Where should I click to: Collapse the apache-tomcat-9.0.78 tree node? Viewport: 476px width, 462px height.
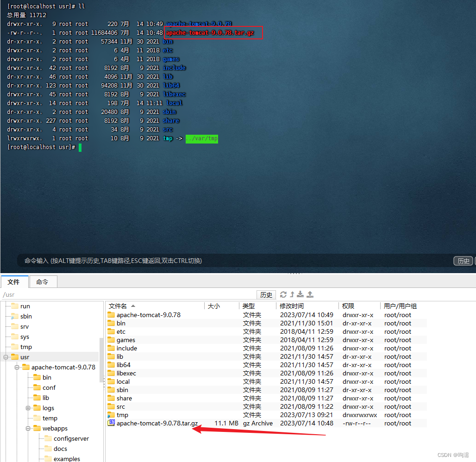click(17, 367)
